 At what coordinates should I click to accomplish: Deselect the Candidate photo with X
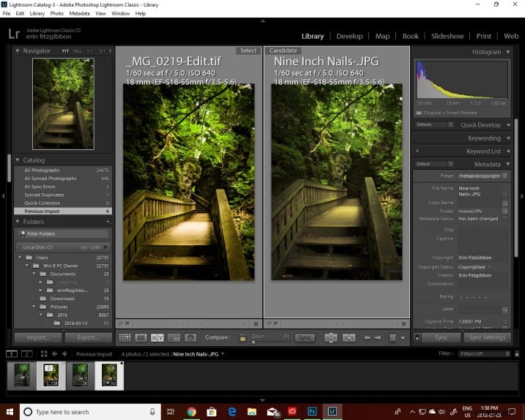point(403,323)
